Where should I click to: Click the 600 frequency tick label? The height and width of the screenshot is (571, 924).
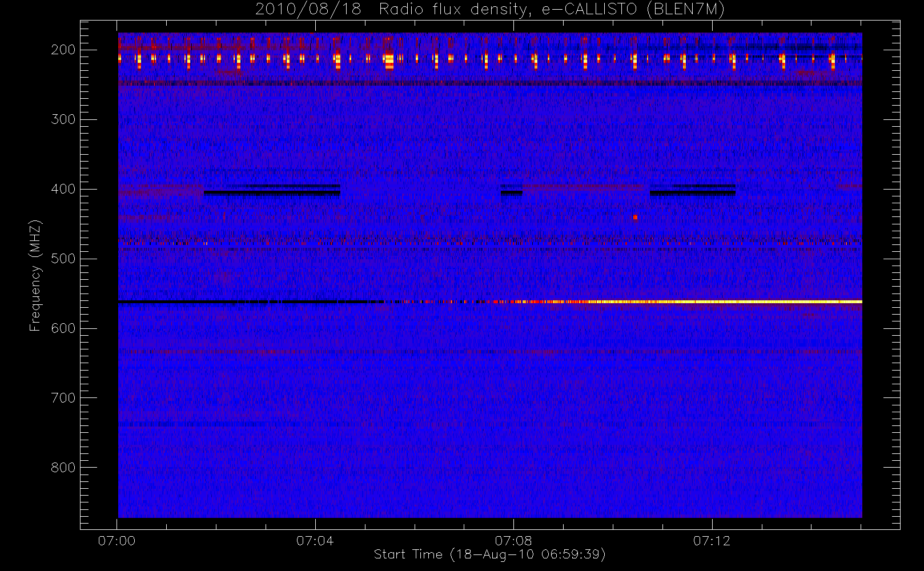63,328
